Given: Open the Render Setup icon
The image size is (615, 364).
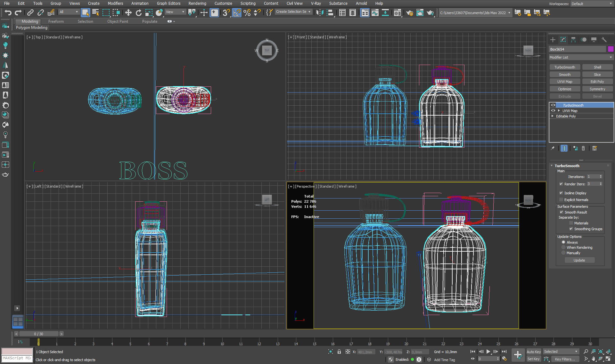Looking at the screenshot, I should tap(409, 12).
